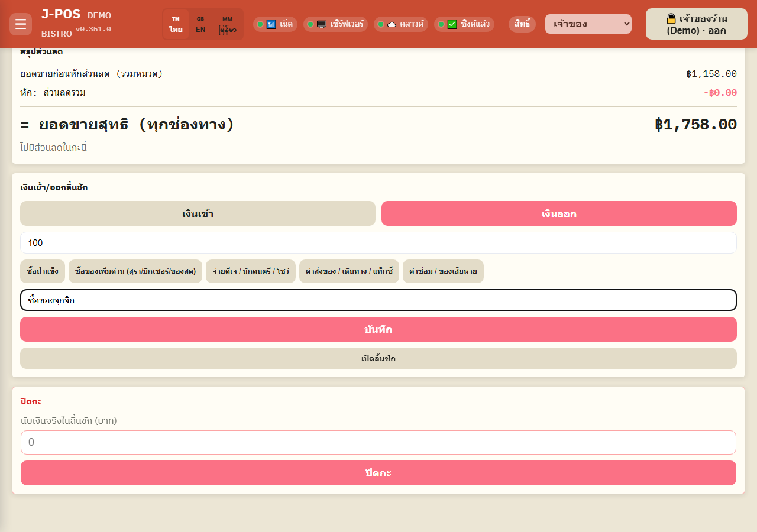Choose จ่ายดีเจ / นักดนตรี / โชว์ chip
Image resolution: width=757 pixels, height=532 pixels.
[251, 271]
